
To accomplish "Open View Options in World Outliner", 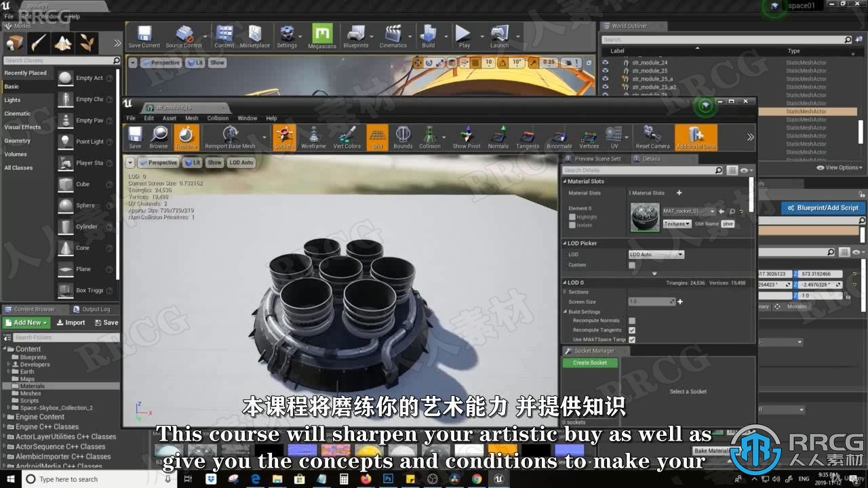I will coord(840,167).
